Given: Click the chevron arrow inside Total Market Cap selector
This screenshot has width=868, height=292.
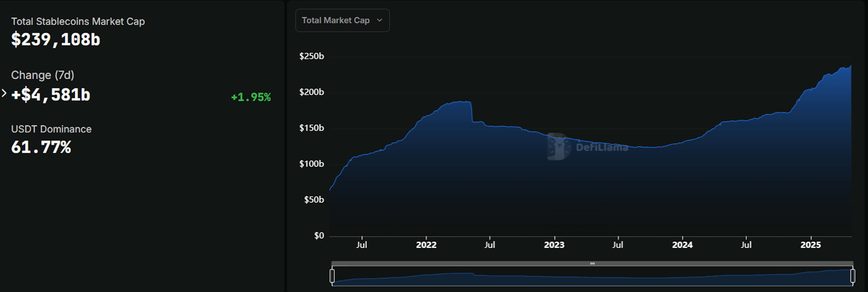Looking at the screenshot, I should tap(380, 20).
